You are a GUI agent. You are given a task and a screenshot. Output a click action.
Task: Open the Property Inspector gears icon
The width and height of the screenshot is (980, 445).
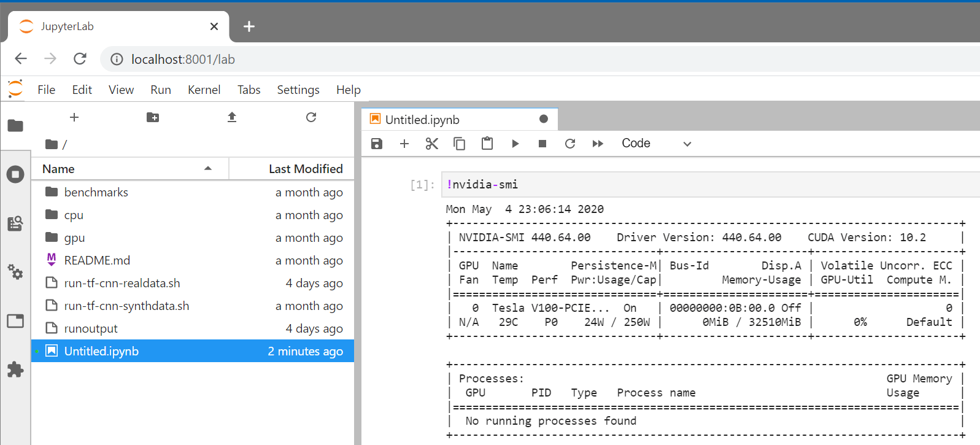15,272
